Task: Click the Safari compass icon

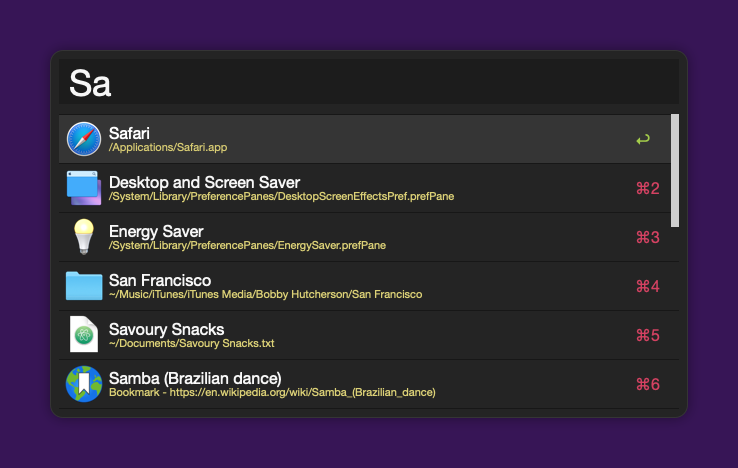Action: tap(84, 139)
